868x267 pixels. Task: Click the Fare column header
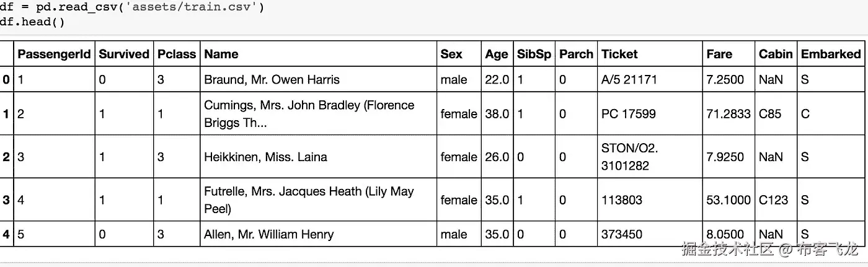(719, 54)
